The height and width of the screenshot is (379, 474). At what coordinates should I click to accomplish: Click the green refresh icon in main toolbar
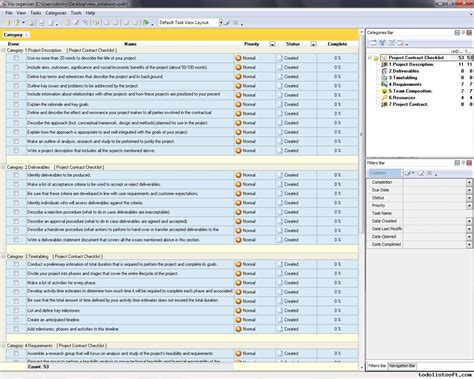point(146,23)
